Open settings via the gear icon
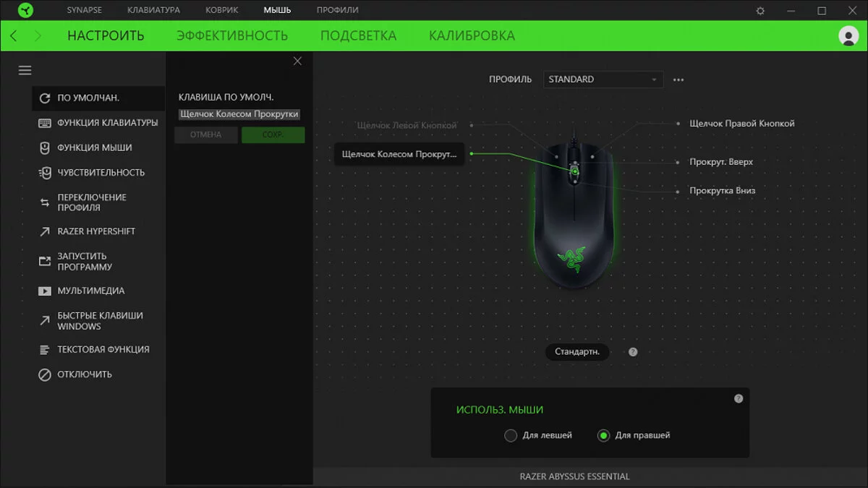 pos(760,11)
